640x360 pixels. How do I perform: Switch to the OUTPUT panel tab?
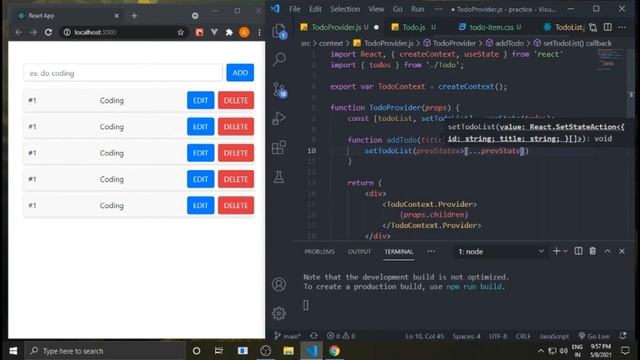click(x=359, y=251)
